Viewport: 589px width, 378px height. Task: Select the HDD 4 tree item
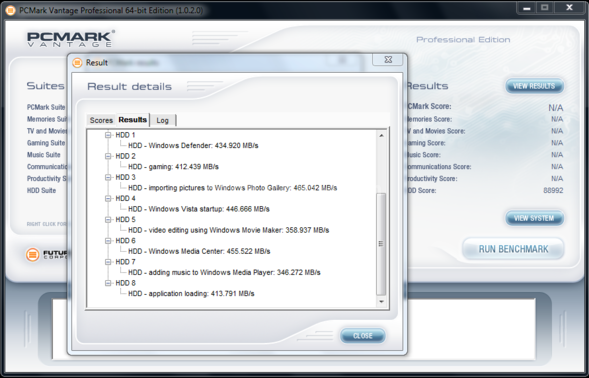click(125, 198)
